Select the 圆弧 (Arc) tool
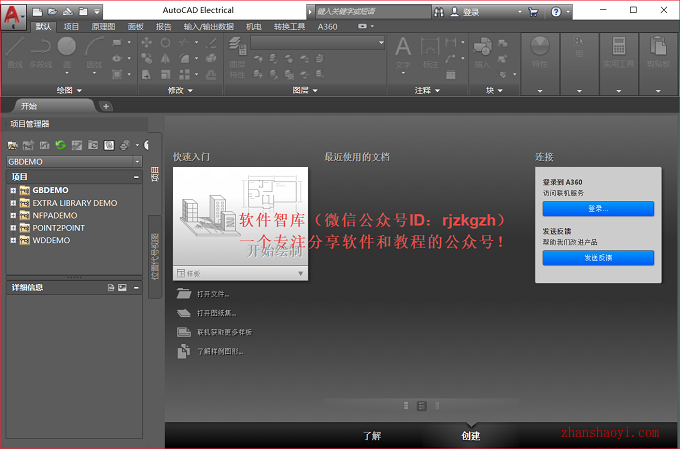The width and height of the screenshot is (680, 449). click(x=94, y=54)
